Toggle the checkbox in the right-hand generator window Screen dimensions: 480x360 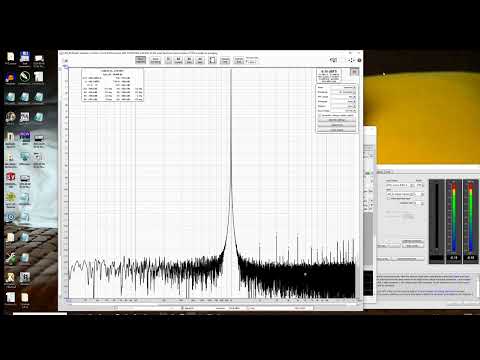click(x=388, y=198)
